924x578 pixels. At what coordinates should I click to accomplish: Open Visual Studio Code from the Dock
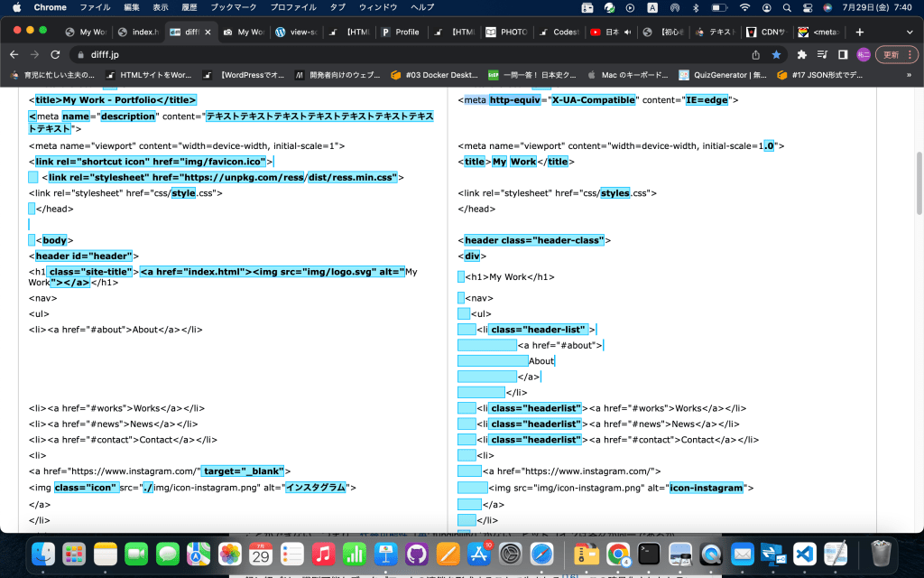pyautogui.click(x=803, y=553)
